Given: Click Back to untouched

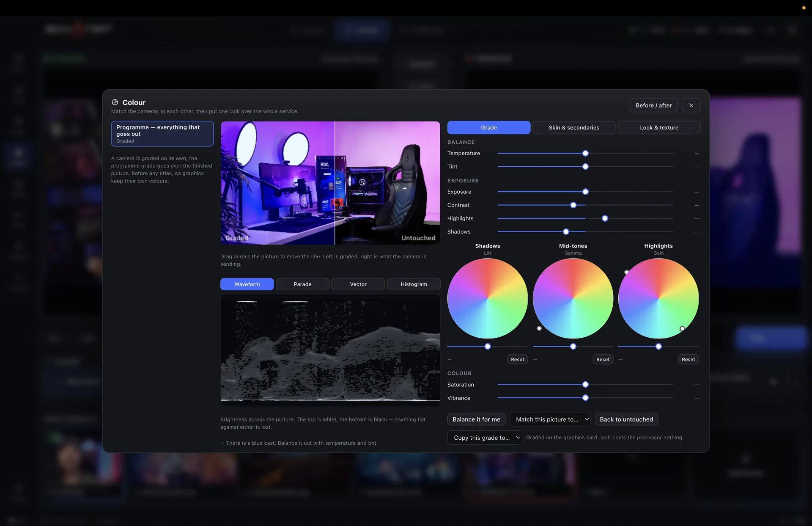Looking at the screenshot, I should pyautogui.click(x=626, y=419).
